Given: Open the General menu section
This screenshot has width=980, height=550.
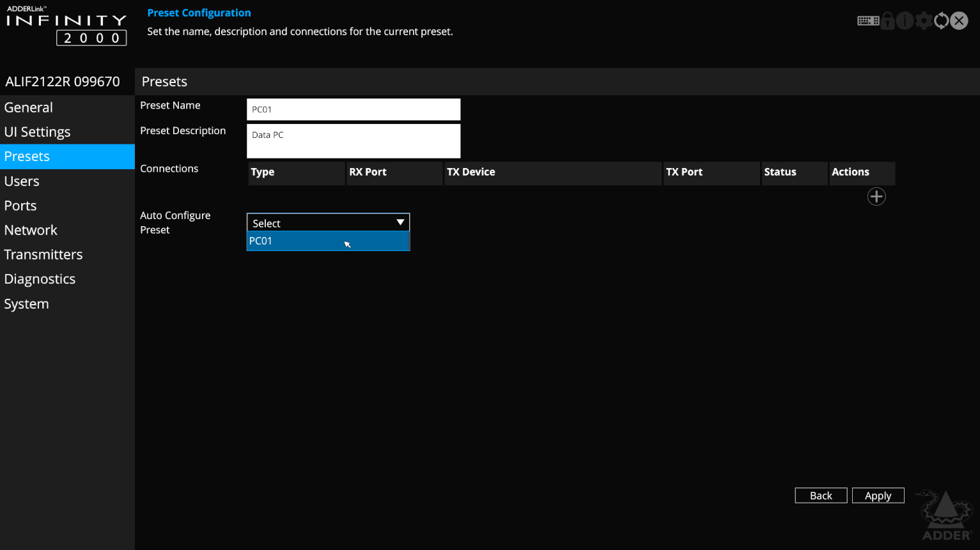Looking at the screenshot, I should pyautogui.click(x=29, y=107).
